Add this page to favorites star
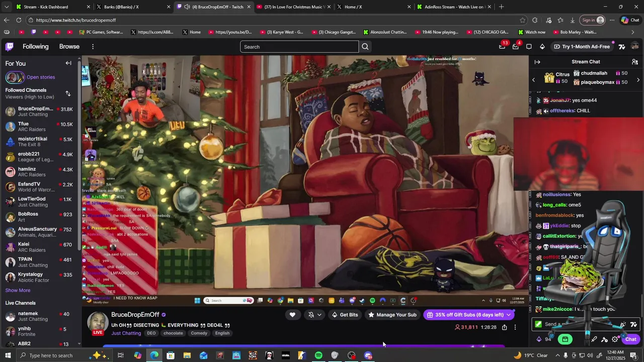 (x=523, y=20)
